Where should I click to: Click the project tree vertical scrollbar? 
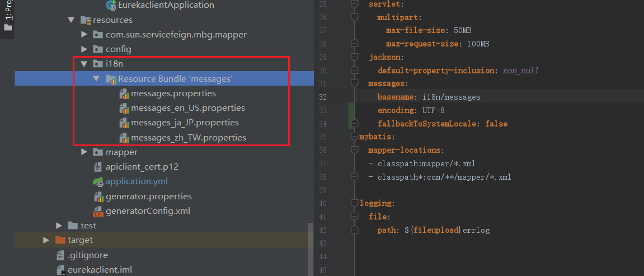pyautogui.click(x=311, y=249)
